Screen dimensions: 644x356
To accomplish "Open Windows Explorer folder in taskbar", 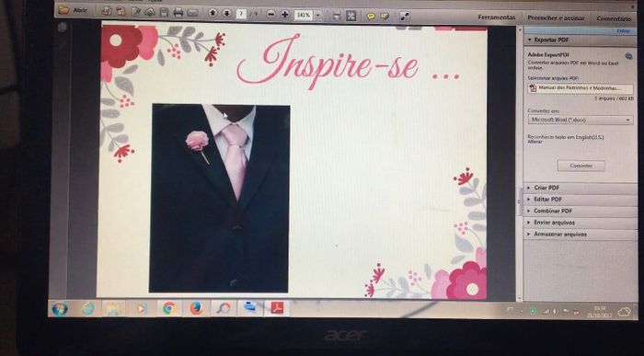I will point(113,308).
